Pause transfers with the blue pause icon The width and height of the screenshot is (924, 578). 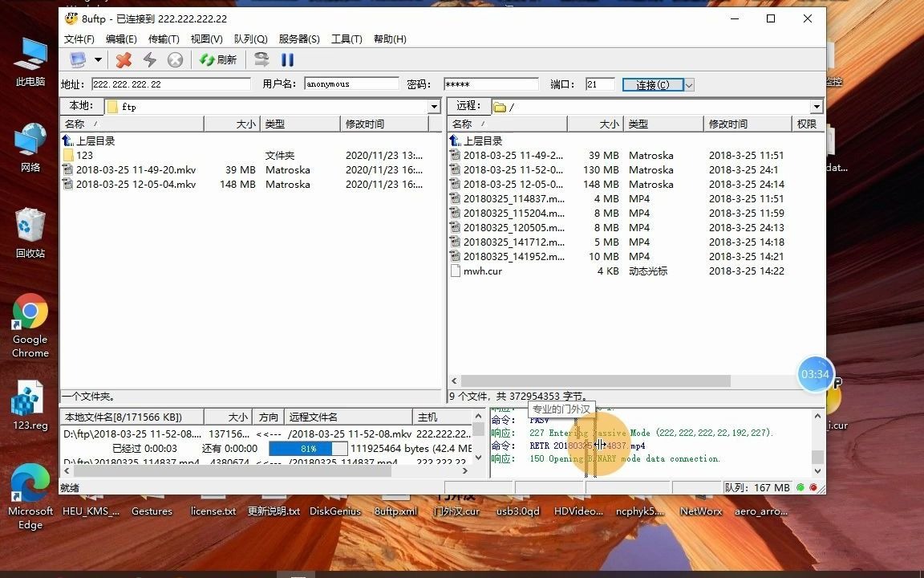287,59
